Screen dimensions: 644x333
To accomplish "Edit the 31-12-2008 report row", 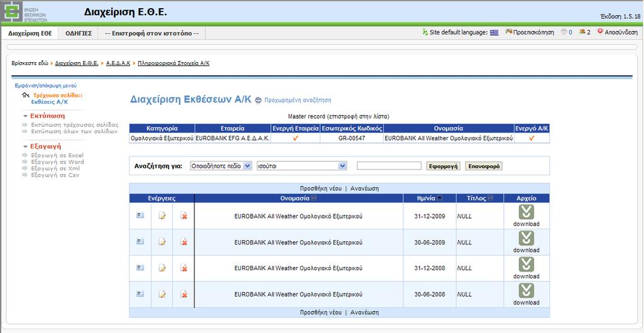I will pyautogui.click(x=162, y=268).
